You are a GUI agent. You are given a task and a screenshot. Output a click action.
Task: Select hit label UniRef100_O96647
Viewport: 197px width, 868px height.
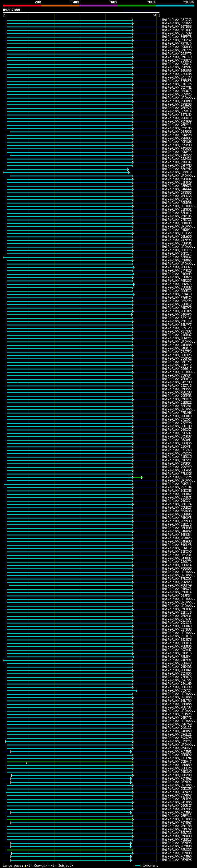(x=176, y=369)
